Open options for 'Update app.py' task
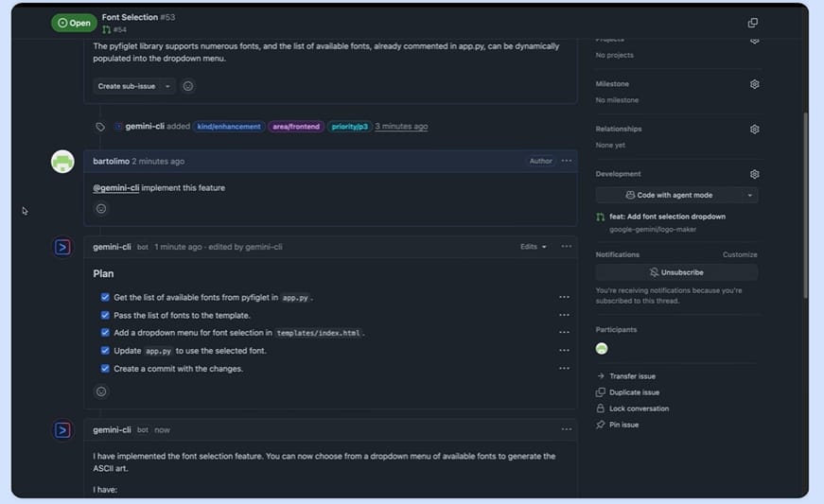Image resolution: width=824 pixels, height=504 pixels. (x=564, y=350)
